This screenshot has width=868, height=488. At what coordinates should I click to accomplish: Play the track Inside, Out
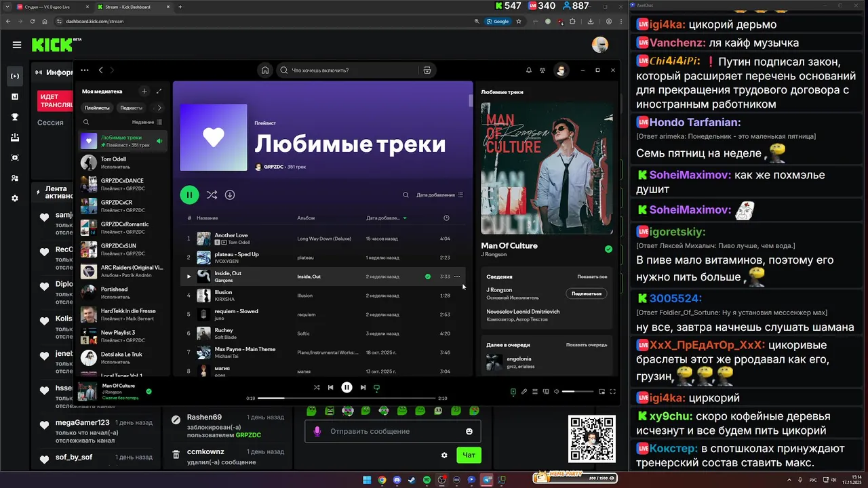coord(189,277)
